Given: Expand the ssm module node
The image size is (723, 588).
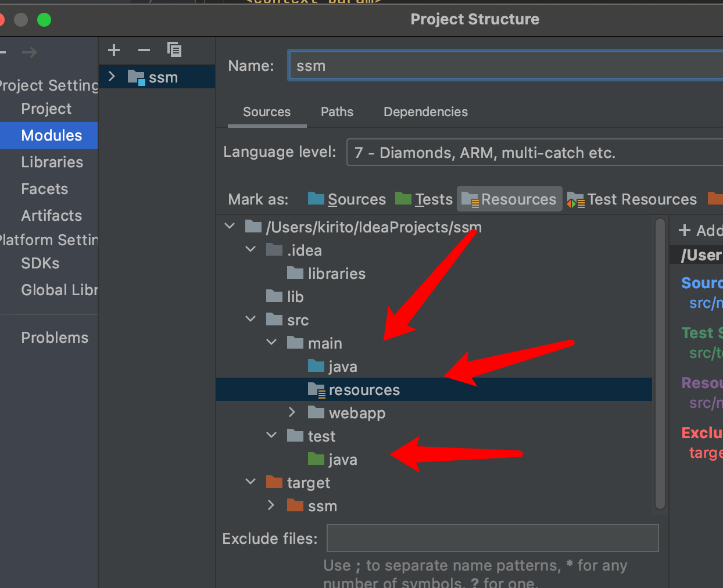Looking at the screenshot, I should (x=112, y=77).
